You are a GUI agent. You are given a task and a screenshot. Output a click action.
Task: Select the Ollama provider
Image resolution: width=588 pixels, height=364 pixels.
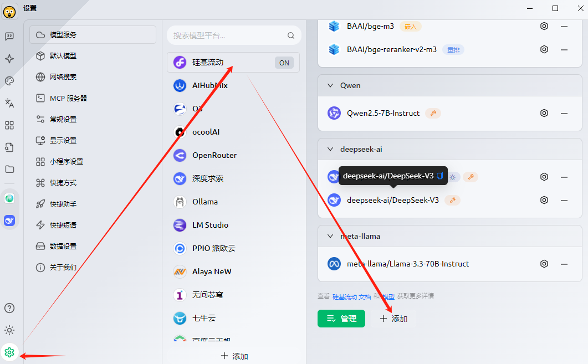tap(233, 202)
